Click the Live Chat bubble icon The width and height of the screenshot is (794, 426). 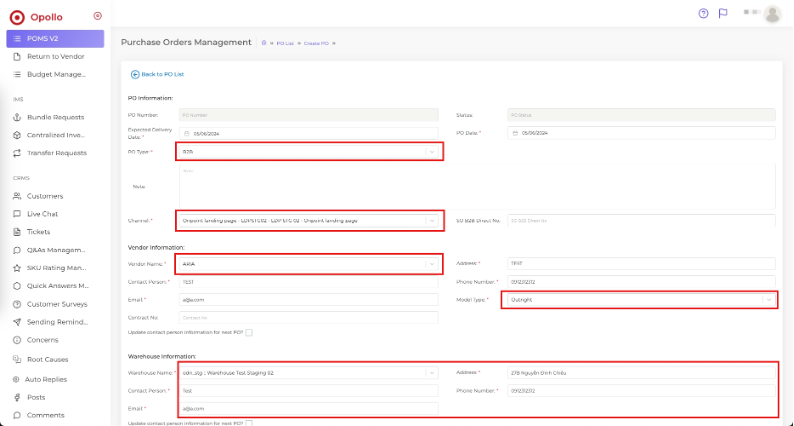tap(17, 214)
